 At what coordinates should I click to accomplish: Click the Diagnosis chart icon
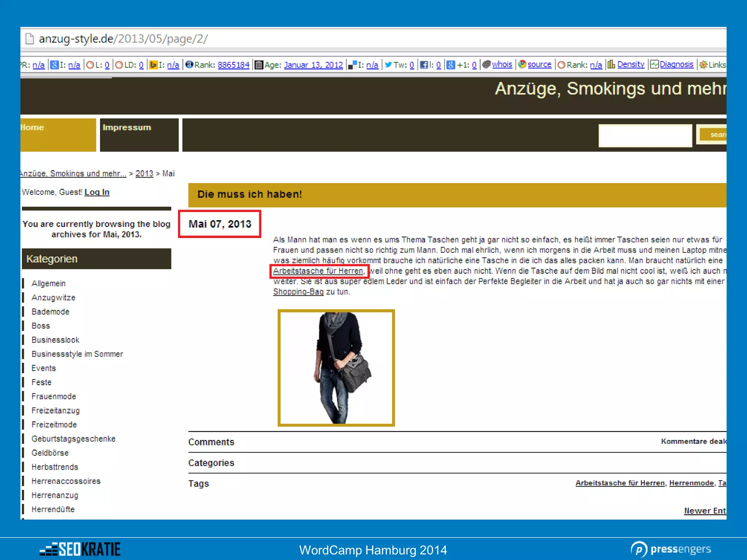(655, 65)
